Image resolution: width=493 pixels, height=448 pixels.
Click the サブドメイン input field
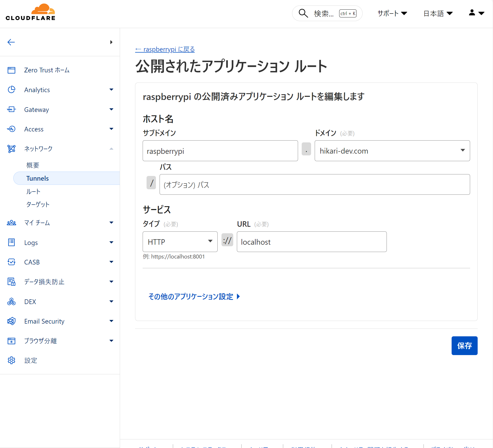point(220,151)
